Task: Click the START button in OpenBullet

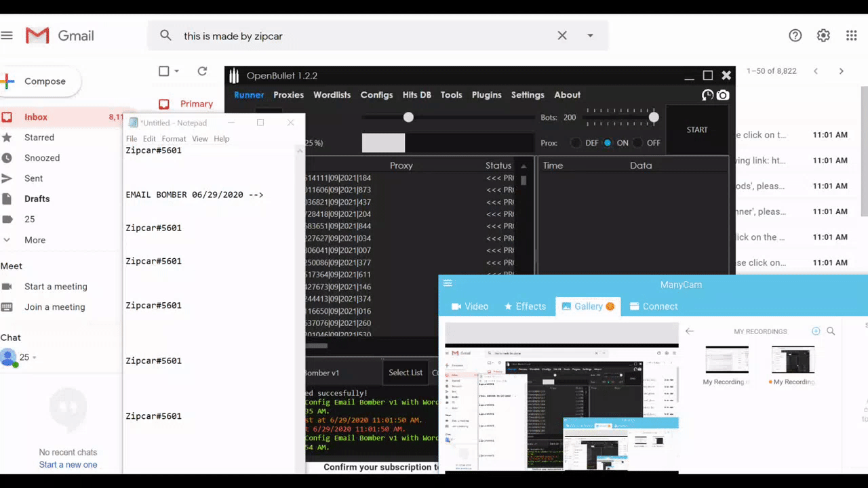Action: pos(697,129)
